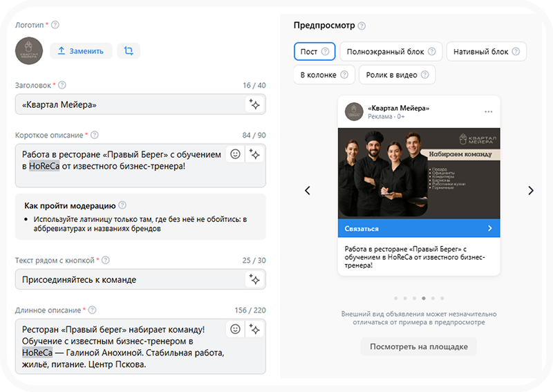Viewport: 553px width, 392px height.
Task: Click AI sparkle icon in Длинное описание
Action: [254, 329]
